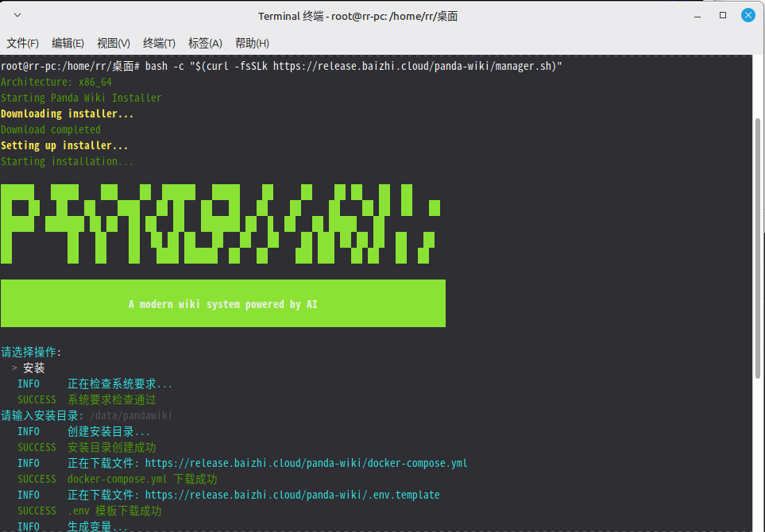765x532 pixels.
Task: Click the .env.template download URL
Action: [292, 495]
